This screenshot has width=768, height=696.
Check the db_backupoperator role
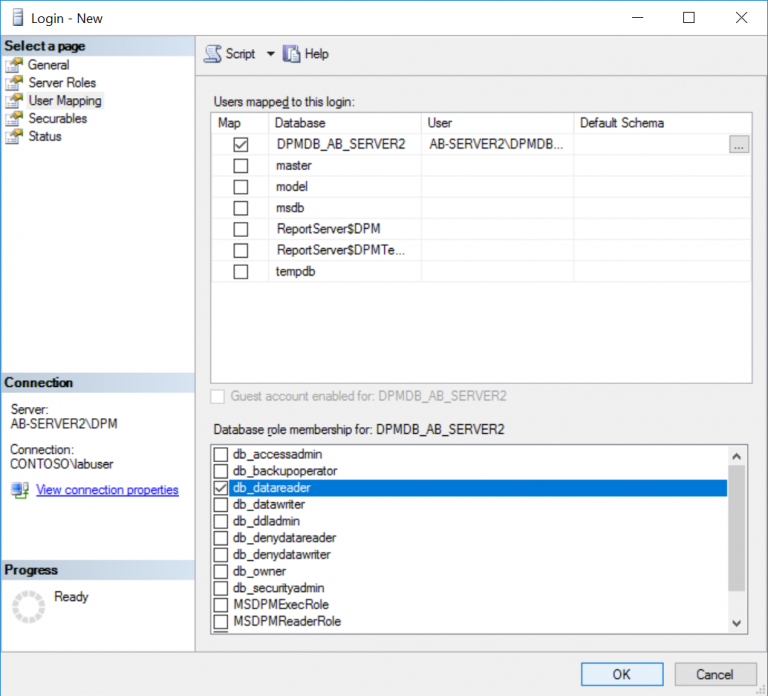pyautogui.click(x=221, y=471)
